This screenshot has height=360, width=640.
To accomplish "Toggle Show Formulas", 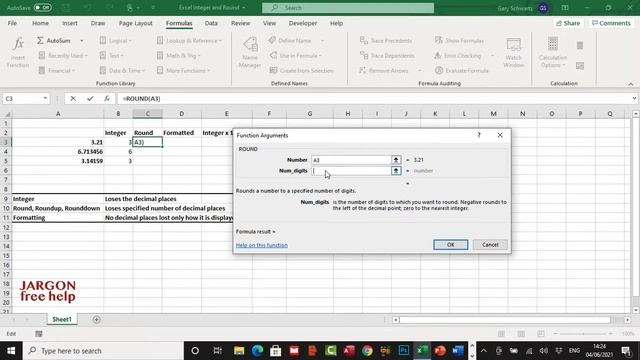I will pos(459,41).
